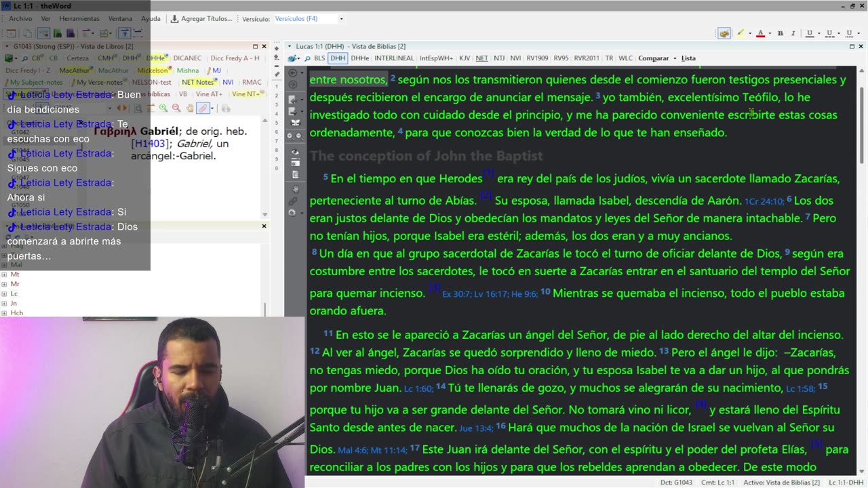
Task: Open the RMAC tab in Book view
Action: point(252,83)
